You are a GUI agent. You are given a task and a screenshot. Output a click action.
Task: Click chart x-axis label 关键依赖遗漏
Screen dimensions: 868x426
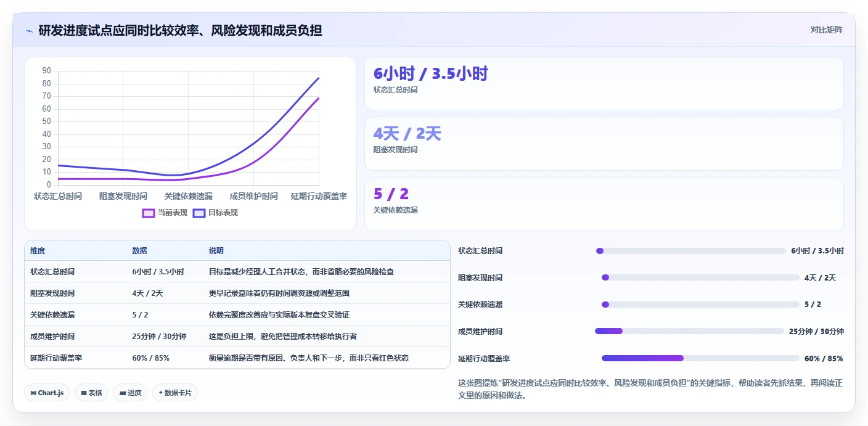coord(188,196)
